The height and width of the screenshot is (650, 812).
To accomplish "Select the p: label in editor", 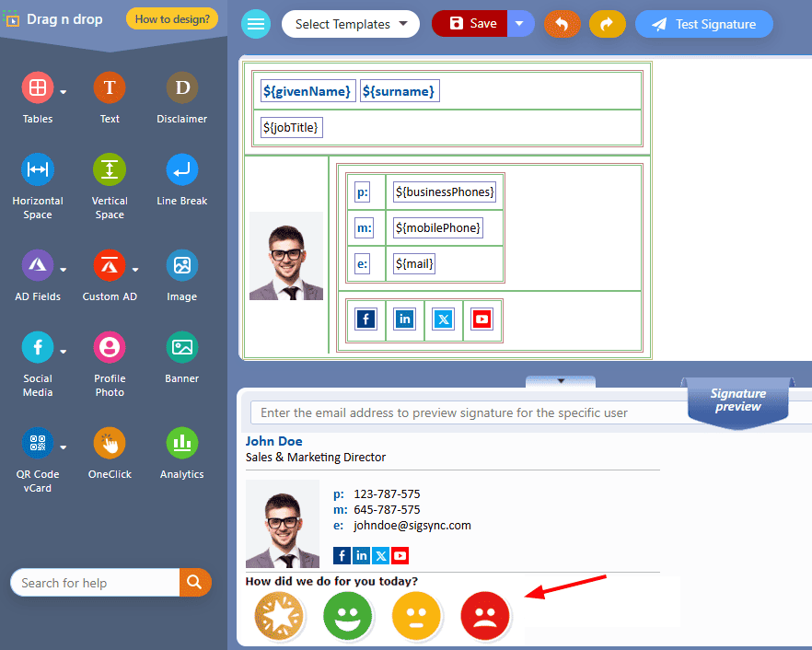I will pyautogui.click(x=362, y=192).
